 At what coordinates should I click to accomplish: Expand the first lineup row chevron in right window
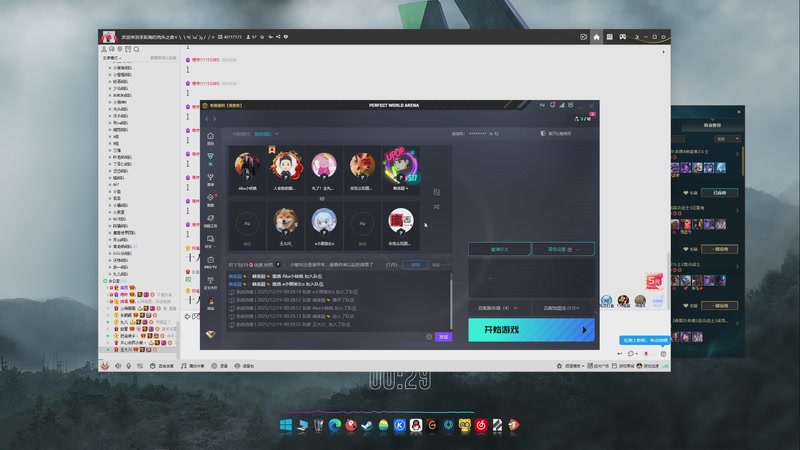737,154
